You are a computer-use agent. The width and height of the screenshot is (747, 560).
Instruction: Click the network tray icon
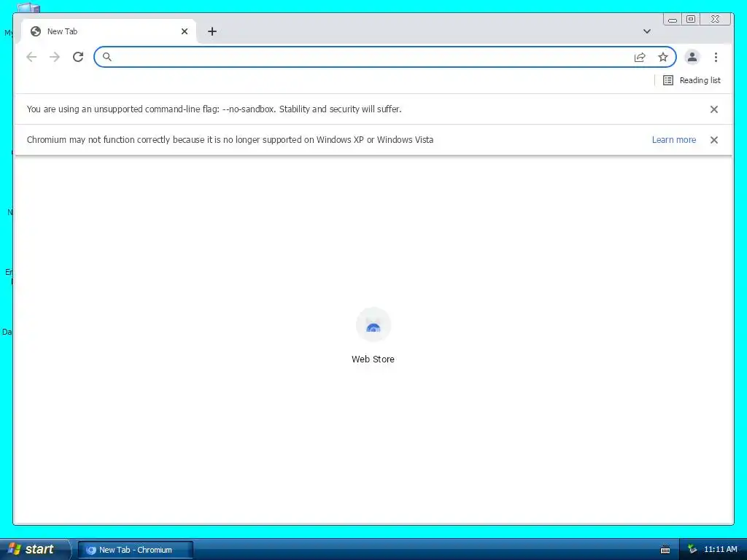point(692,549)
